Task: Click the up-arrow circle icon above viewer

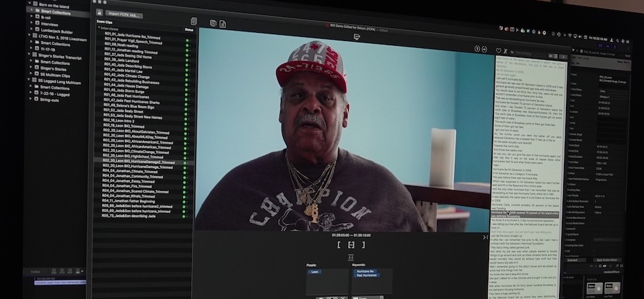Action: 478,49
